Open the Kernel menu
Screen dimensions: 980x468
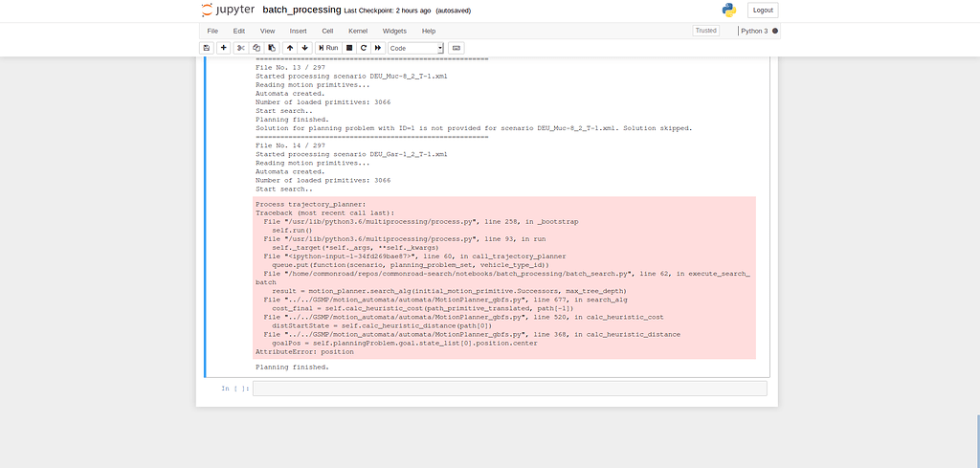coord(357,31)
